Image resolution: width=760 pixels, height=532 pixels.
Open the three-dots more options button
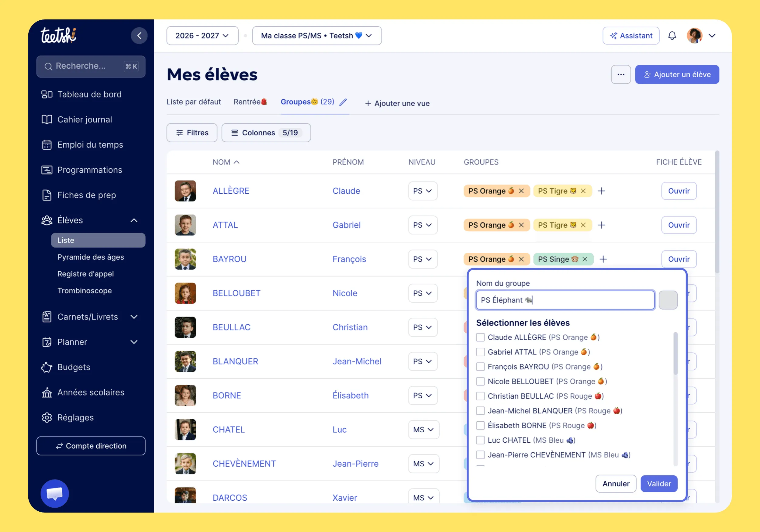621,74
